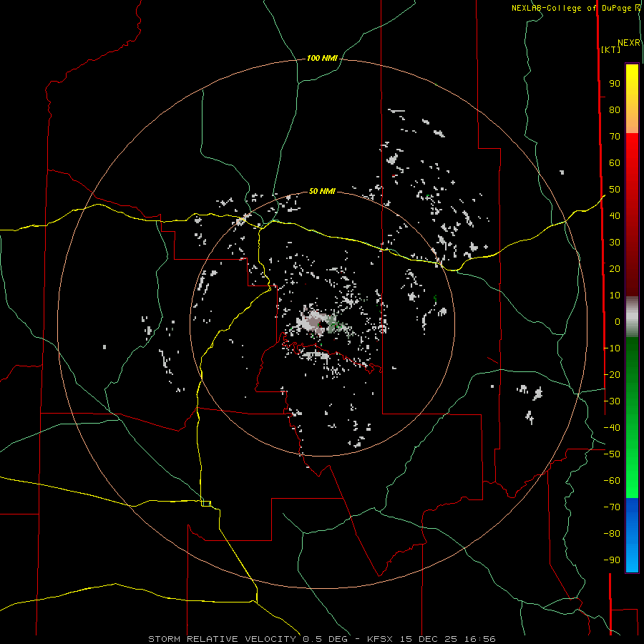Click the 90 value on the velocity scale
Image resolution: width=644 pixels, height=644 pixels.
(615, 84)
